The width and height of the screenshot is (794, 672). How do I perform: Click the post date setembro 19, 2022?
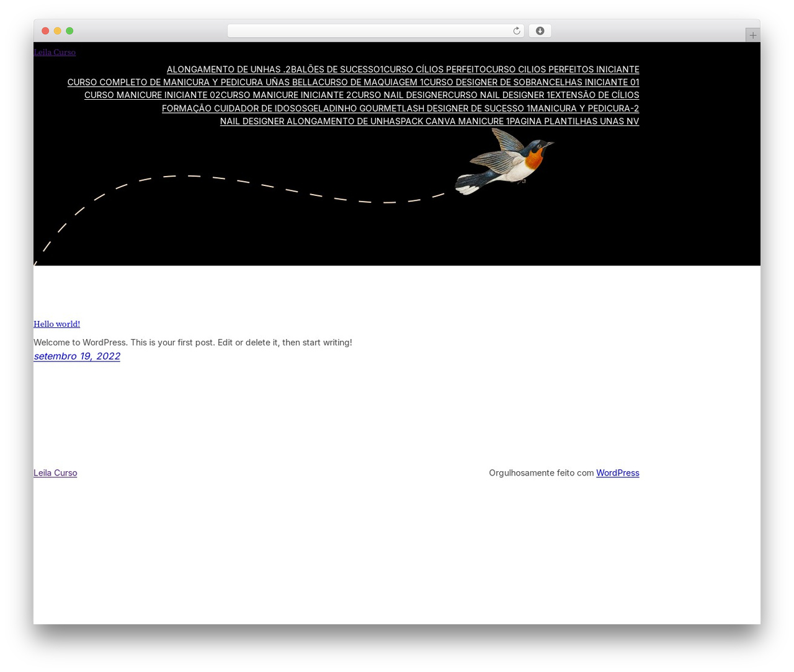pos(77,356)
